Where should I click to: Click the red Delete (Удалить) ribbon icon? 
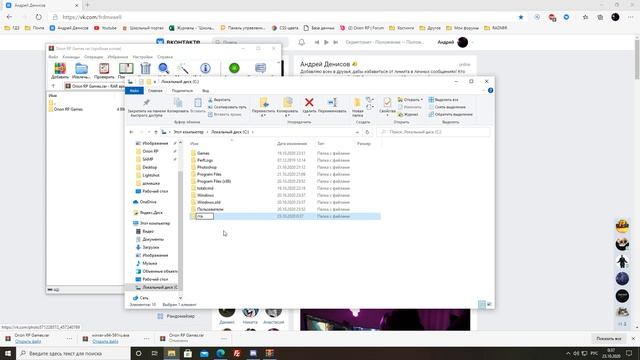click(309, 105)
